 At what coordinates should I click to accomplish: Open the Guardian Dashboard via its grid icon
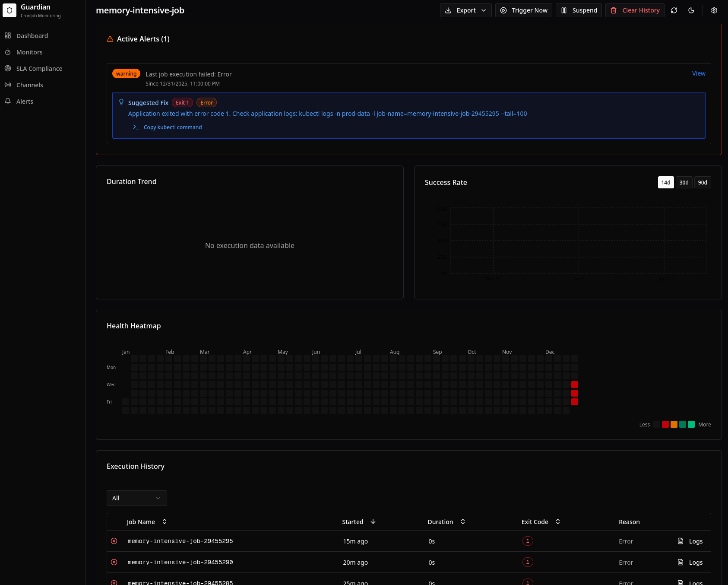(8, 35)
